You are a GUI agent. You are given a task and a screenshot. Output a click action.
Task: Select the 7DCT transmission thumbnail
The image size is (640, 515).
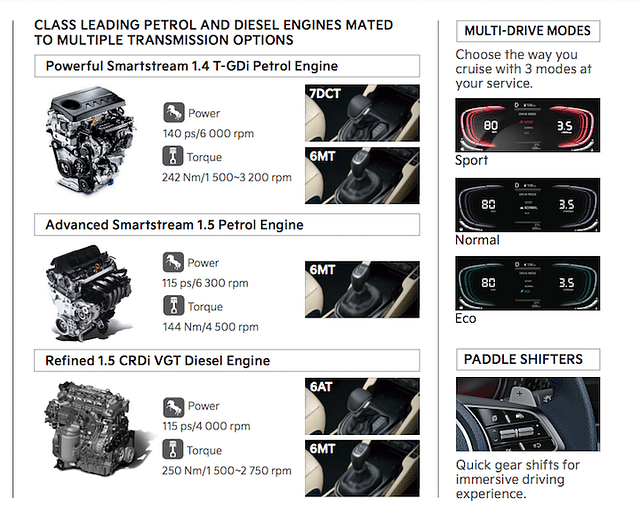[x=362, y=113]
